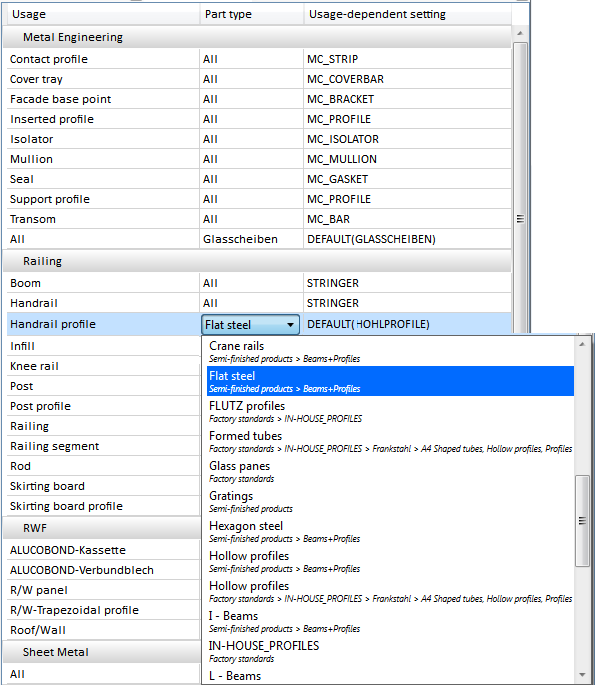This screenshot has width=595, height=685.
Task: Click the dropdown list scroll down arrow
Action: [582, 675]
